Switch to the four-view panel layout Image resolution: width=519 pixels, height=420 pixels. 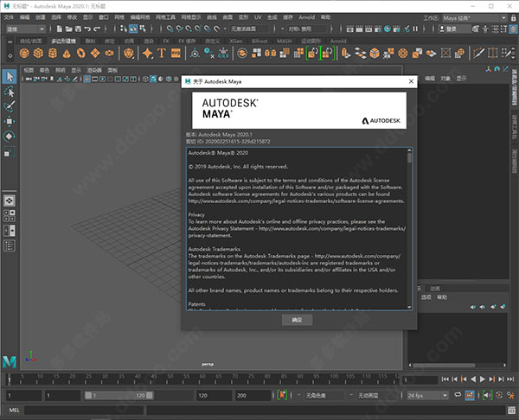point(10,215)
